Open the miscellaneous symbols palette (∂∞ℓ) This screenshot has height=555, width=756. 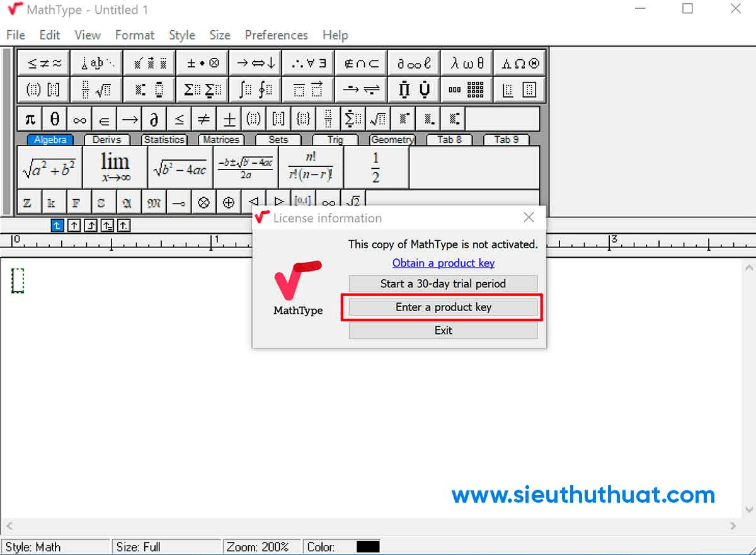coord(414,63)
